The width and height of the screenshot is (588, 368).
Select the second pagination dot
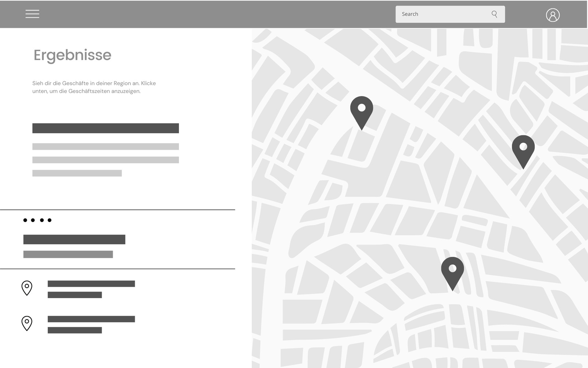point(33,220)
